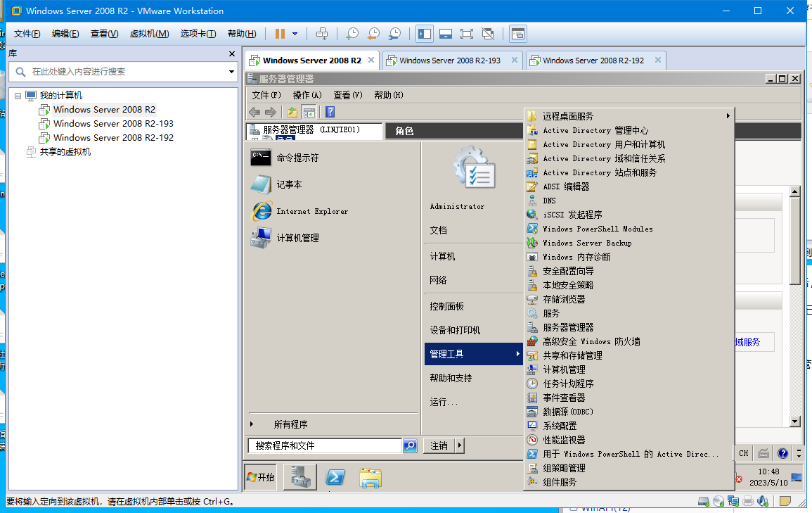Select Windows Server 2008 R2-193 in library tree
This screenshot has width=812, height=513.
click(x=113, y=123)
